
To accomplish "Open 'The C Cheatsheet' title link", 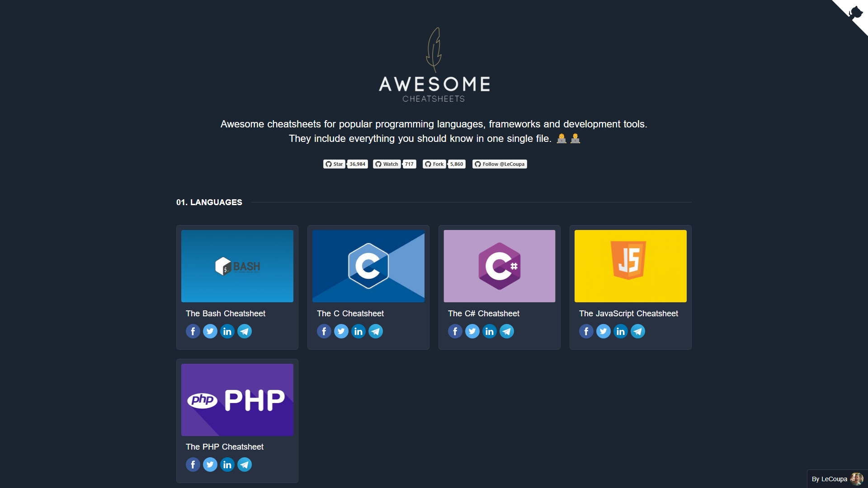I will coord(350,314).
